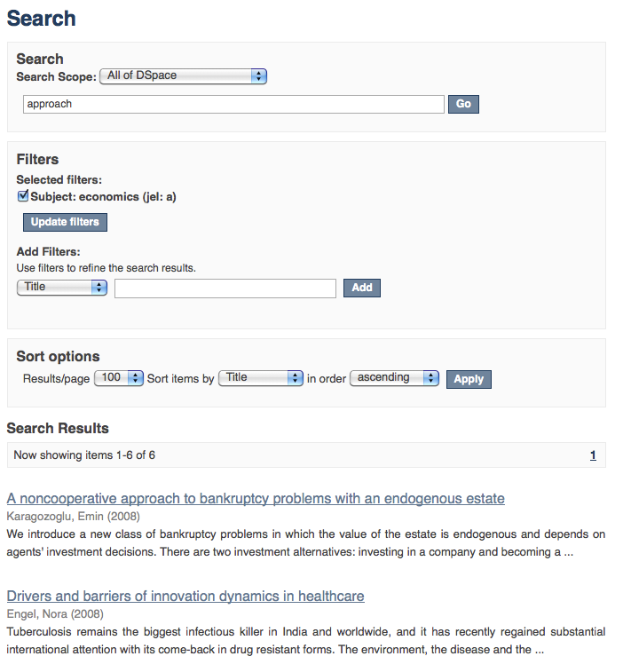Click the Update filters button
The image size is (623, 672).
65,222
